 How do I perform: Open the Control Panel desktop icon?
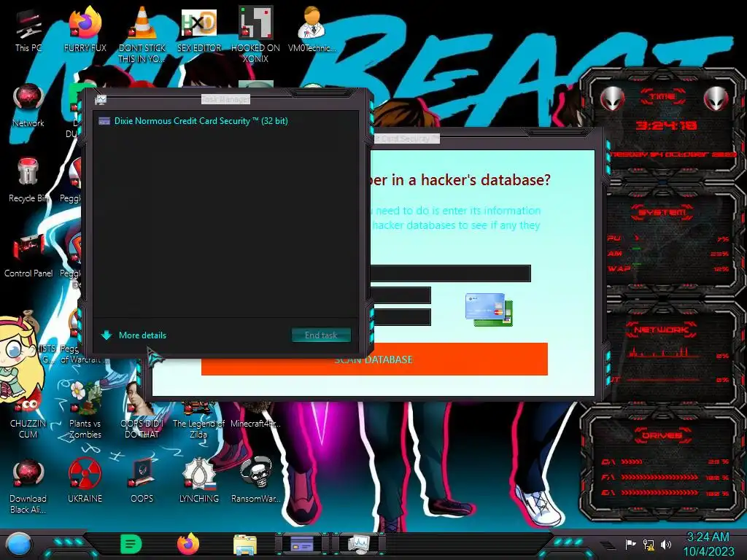pos(28,255)
